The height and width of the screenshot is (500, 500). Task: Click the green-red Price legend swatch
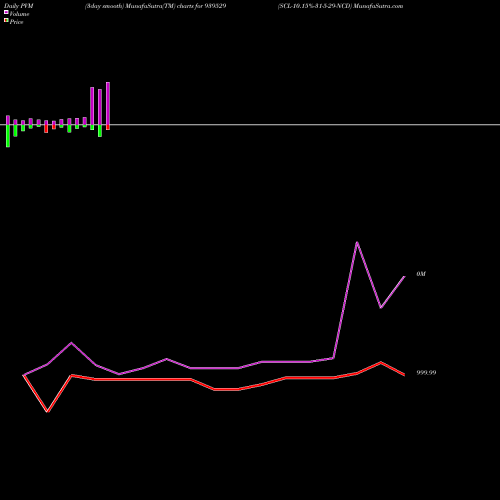coord(6,21)
